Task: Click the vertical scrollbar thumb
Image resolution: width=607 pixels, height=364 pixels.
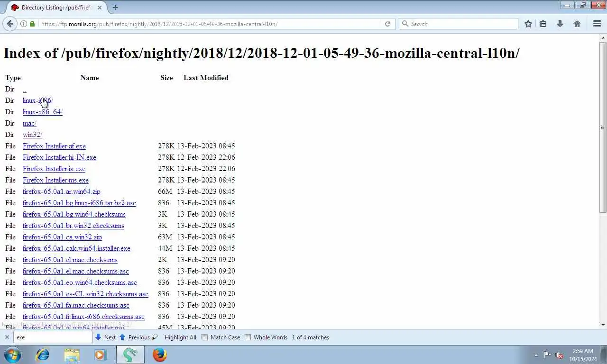Action: click(603, 127)
